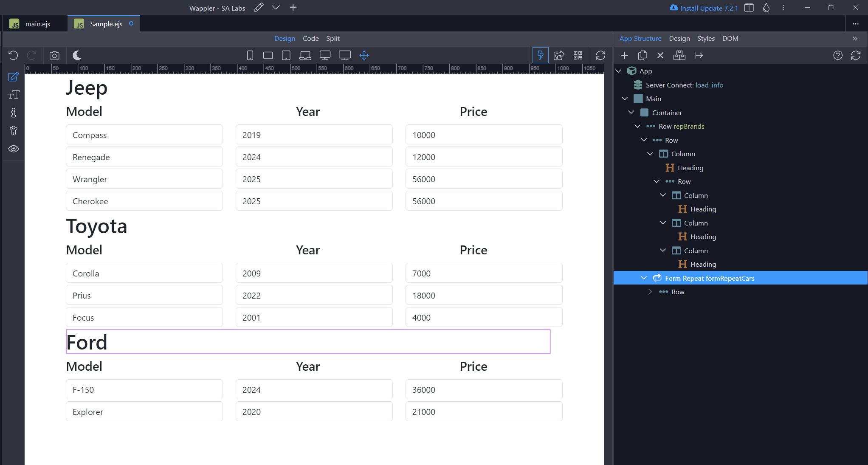868x465 pixels.
Task: Open the main.ejs file tab
Action: tap(37, 24)
